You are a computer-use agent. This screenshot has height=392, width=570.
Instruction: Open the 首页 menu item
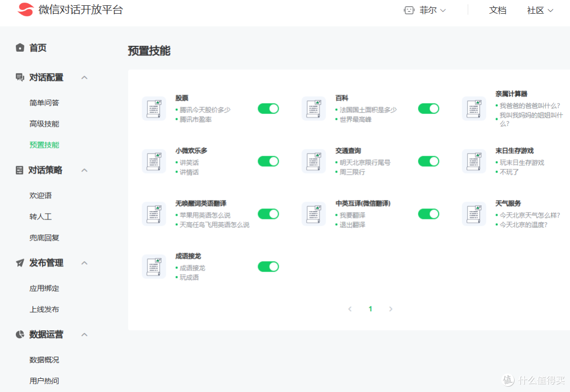pyautogui.click(x=38, y=47)
